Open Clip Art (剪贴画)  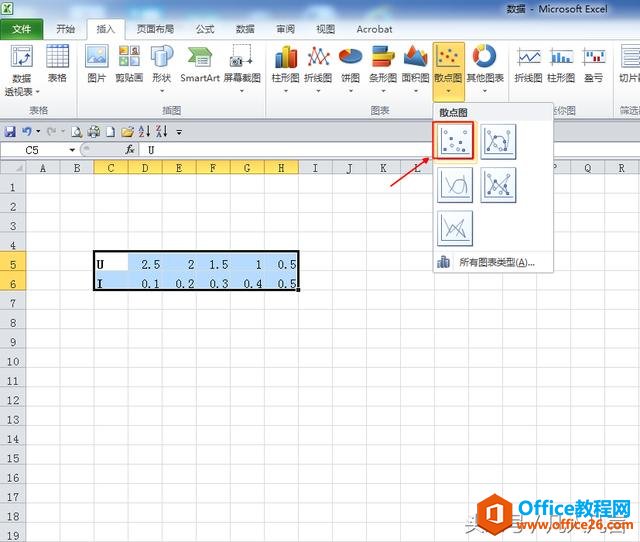(129, 64)
